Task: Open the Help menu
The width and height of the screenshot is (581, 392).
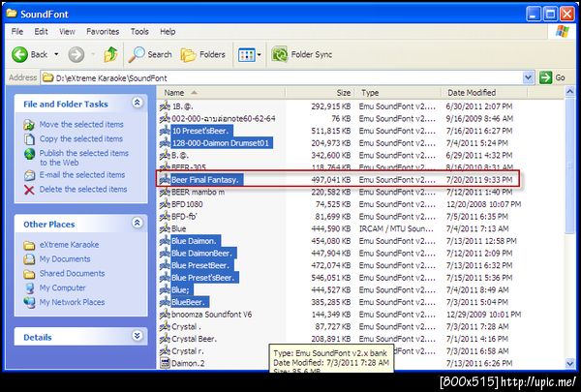Action: coord(168,32)
